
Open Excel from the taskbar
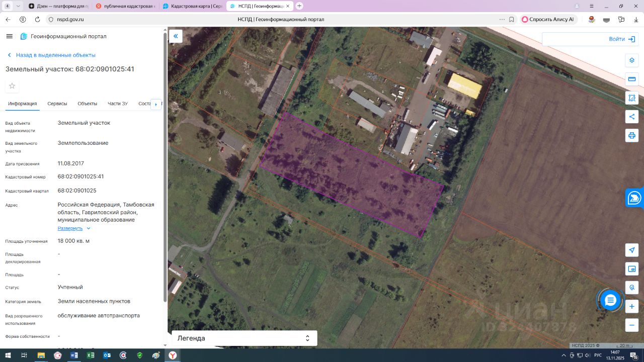[91, 355]
